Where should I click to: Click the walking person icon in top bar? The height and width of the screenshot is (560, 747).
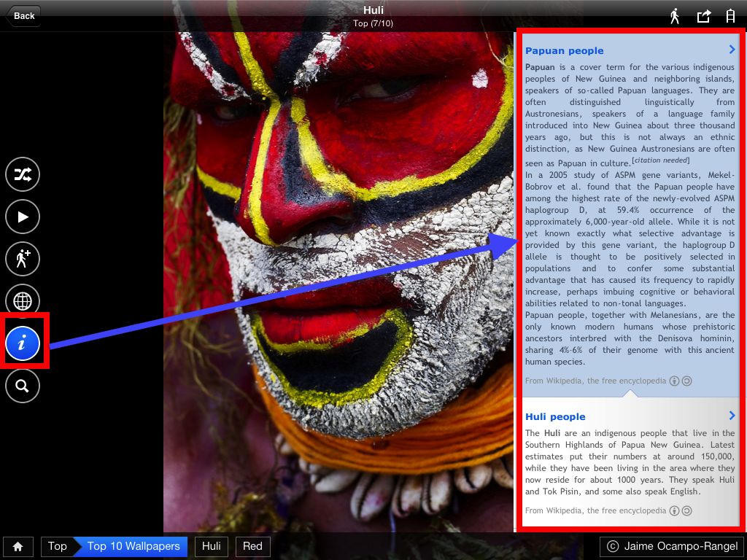pos(675,16)
